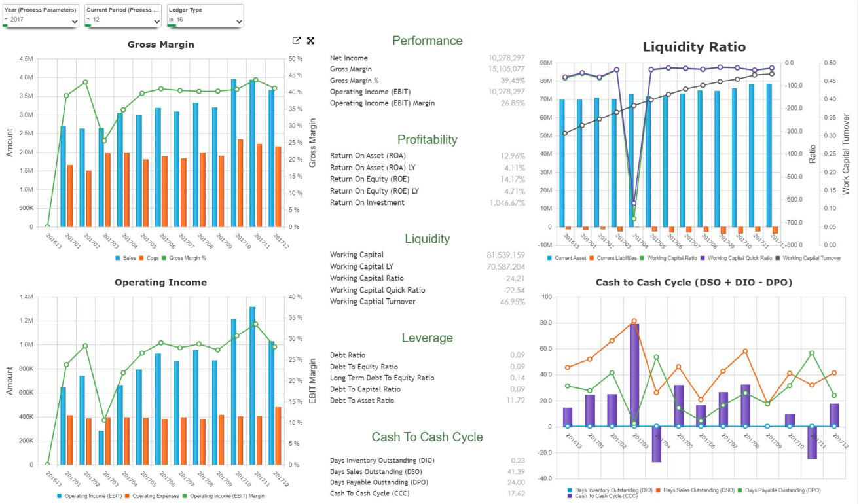Select the Return On Equity (ROE) value 14.17%

512,179
